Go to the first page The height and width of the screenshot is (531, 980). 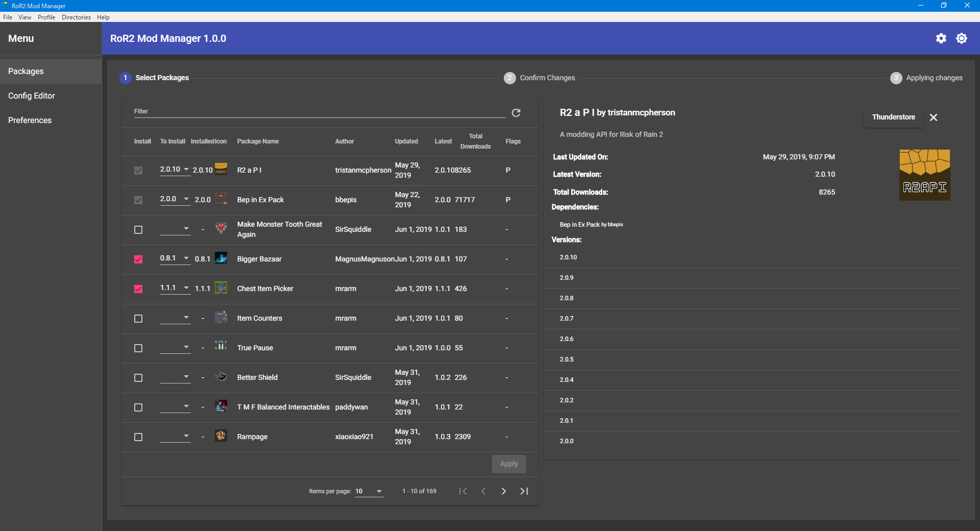(463, 491)
